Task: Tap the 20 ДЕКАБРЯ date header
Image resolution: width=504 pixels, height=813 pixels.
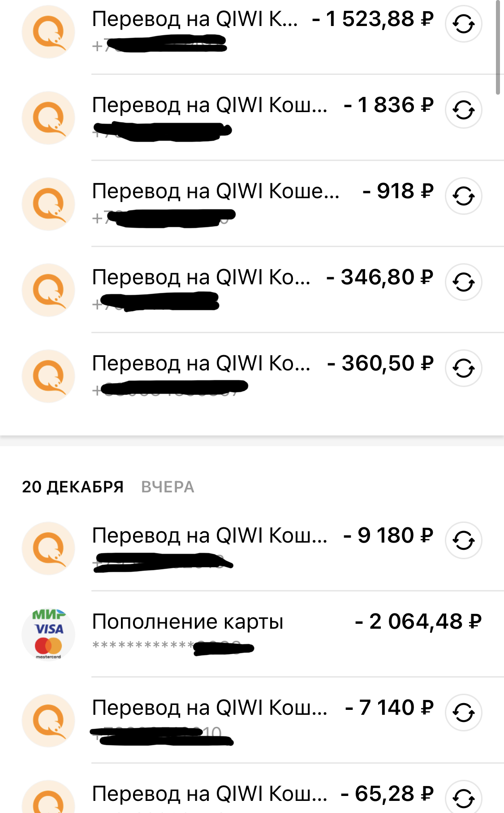Action: 73,487
